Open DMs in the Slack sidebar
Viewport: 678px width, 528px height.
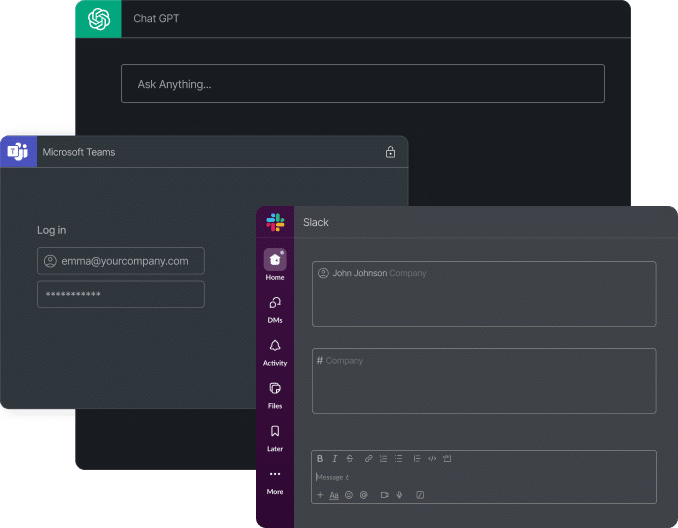275,303
